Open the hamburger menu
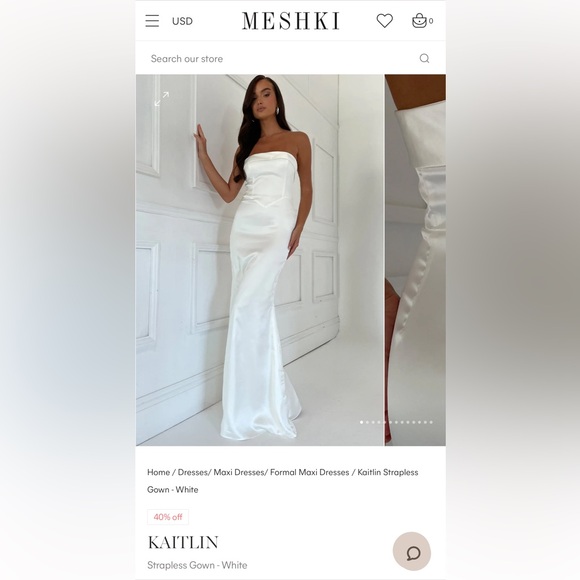The image size is (580, 580). pyautogui.click(x=152, y=21)
